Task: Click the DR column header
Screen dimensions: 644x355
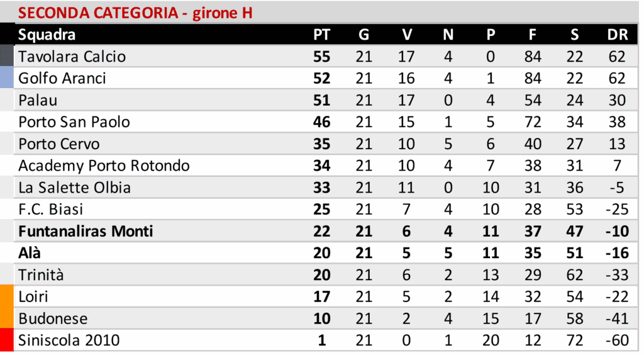Action: (x=618, y=35)
